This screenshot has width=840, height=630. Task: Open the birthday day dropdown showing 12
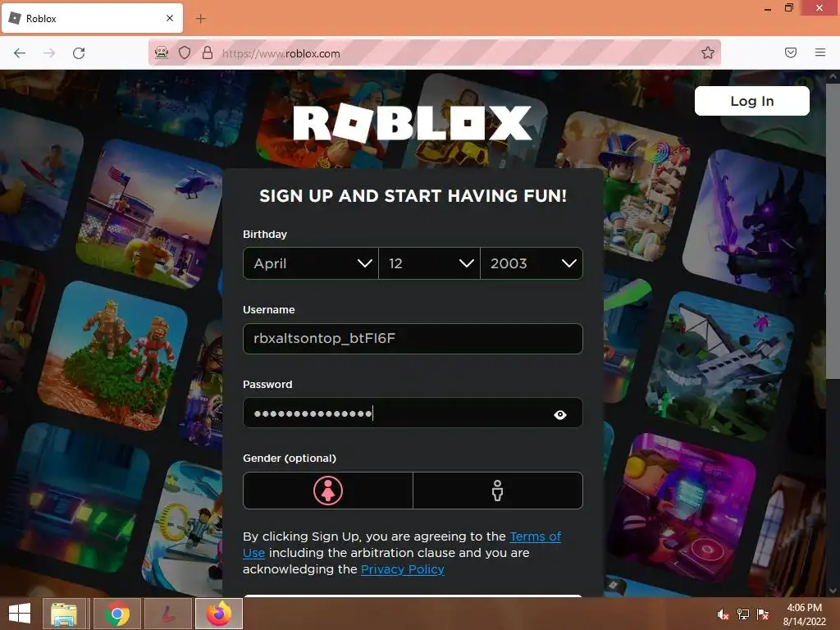tap(429, 263)
